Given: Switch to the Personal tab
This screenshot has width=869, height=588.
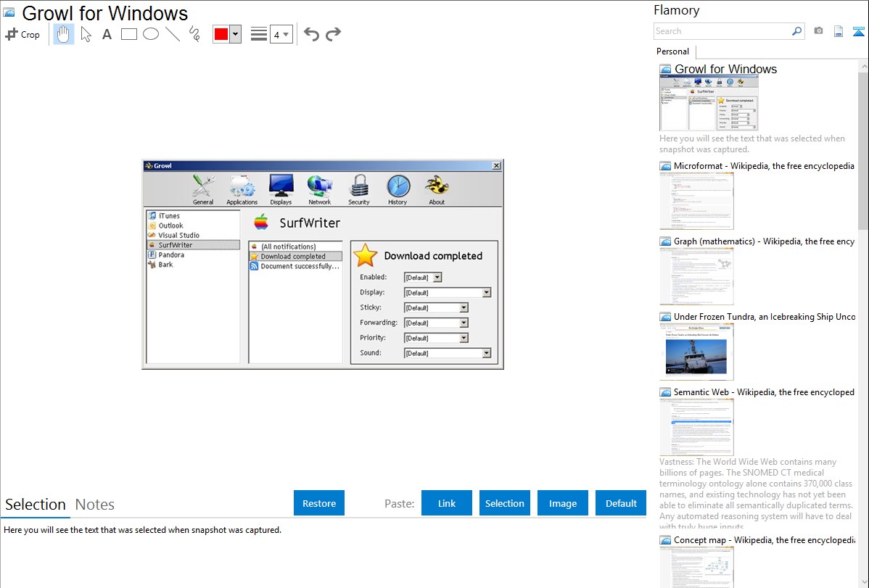Looking at the screenshot, I should (673, 51).
